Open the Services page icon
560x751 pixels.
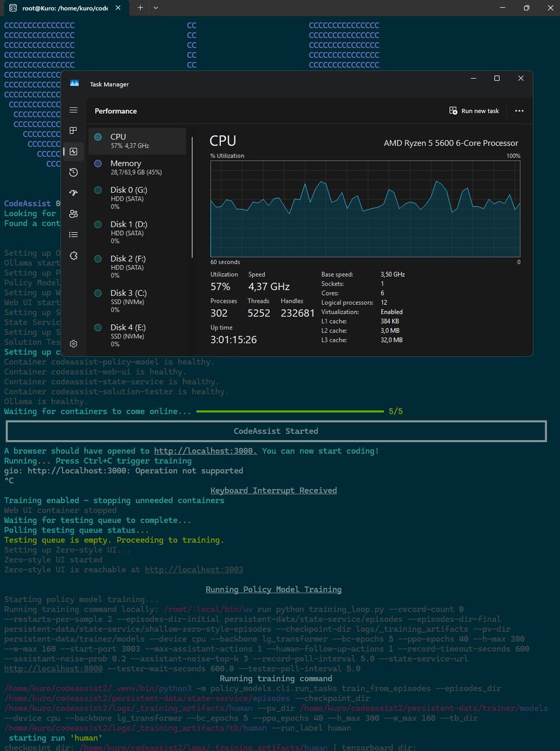[74, 255]
